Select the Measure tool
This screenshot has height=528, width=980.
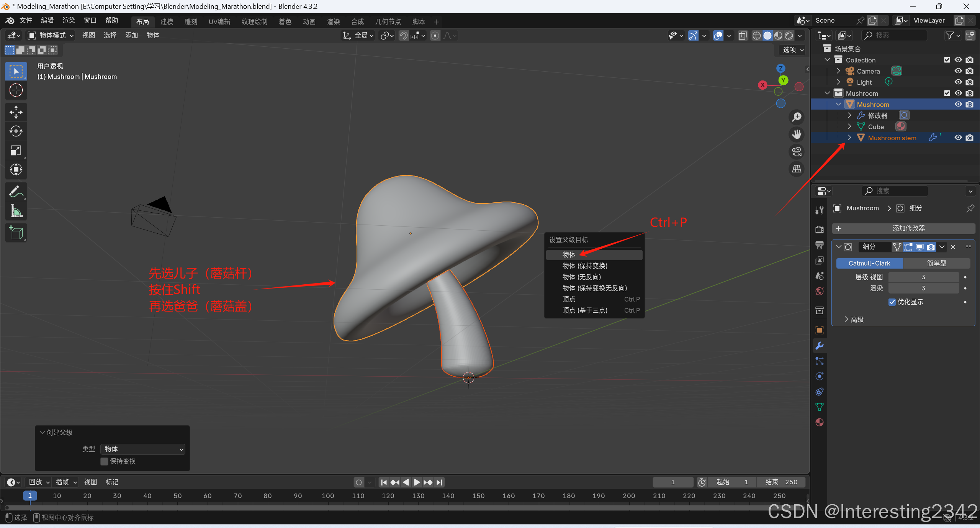(16, 211)
